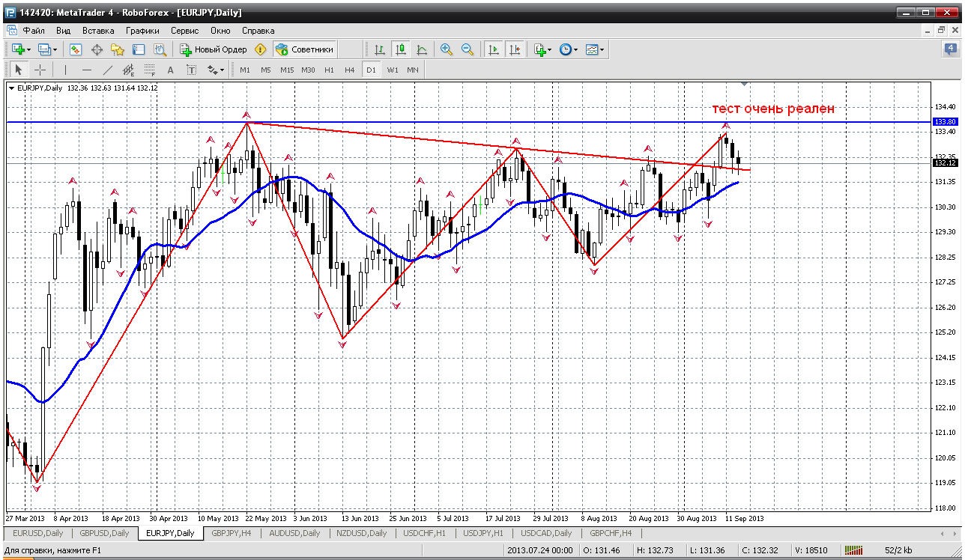
Task: Open the arrows objects dropdown
Action: tap(216, 70)
